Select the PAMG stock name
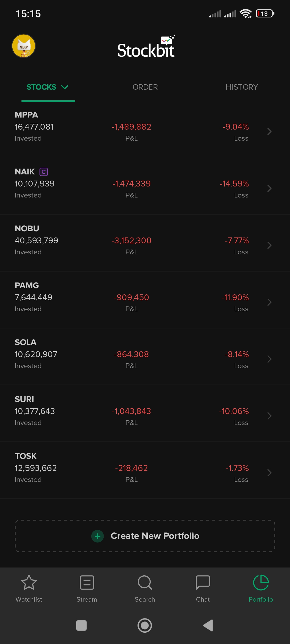Screen dimensions: 290x644 [27, 285]
